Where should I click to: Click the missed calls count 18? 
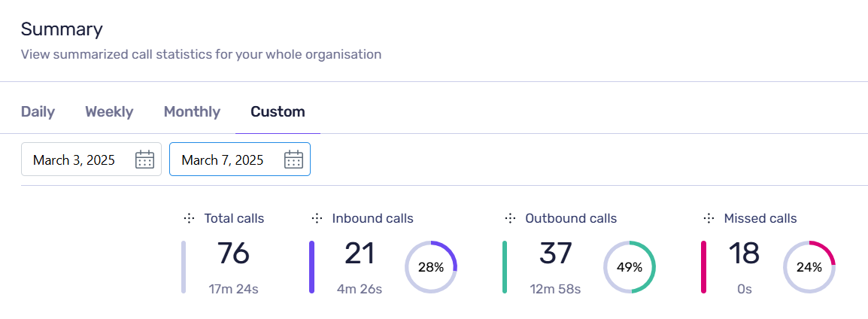744,254
